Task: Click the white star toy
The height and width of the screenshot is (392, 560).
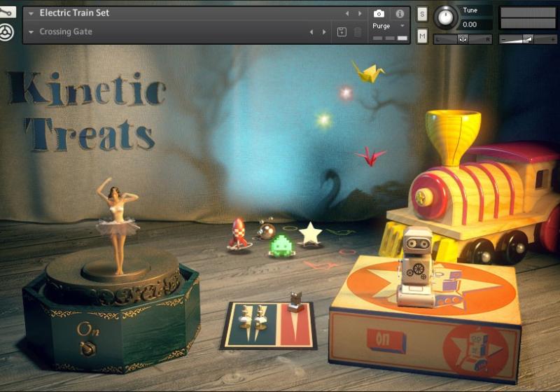Action: point(310,233)
